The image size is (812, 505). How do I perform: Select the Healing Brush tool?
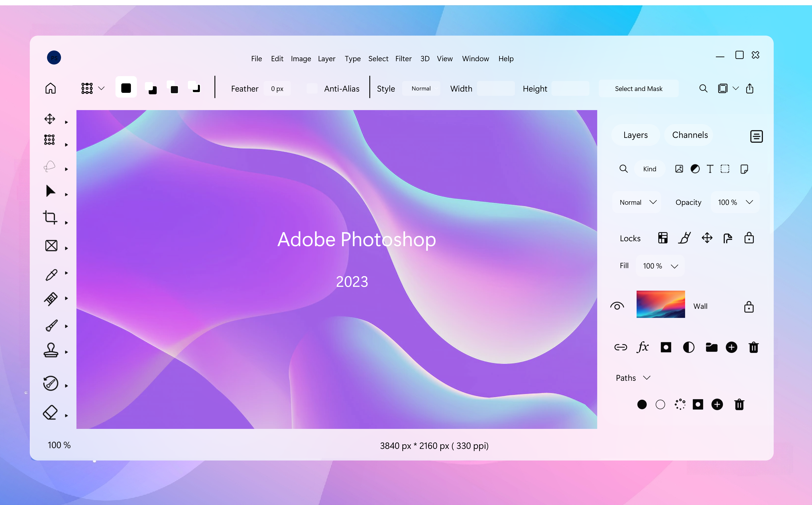coord(51,299)
